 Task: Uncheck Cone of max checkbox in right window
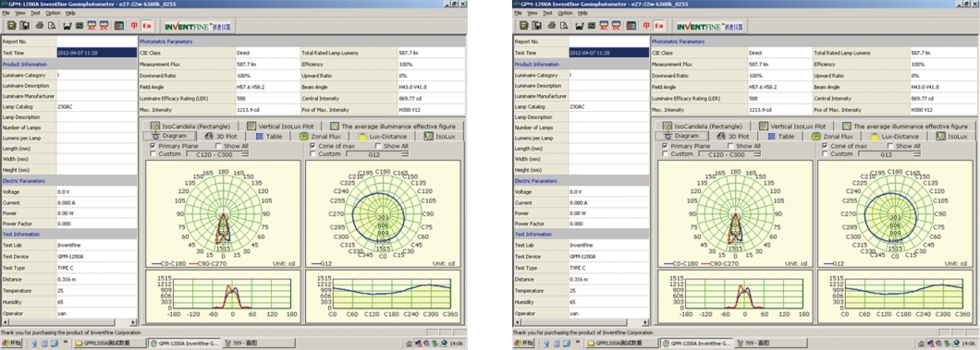click(x=825, y=146)
